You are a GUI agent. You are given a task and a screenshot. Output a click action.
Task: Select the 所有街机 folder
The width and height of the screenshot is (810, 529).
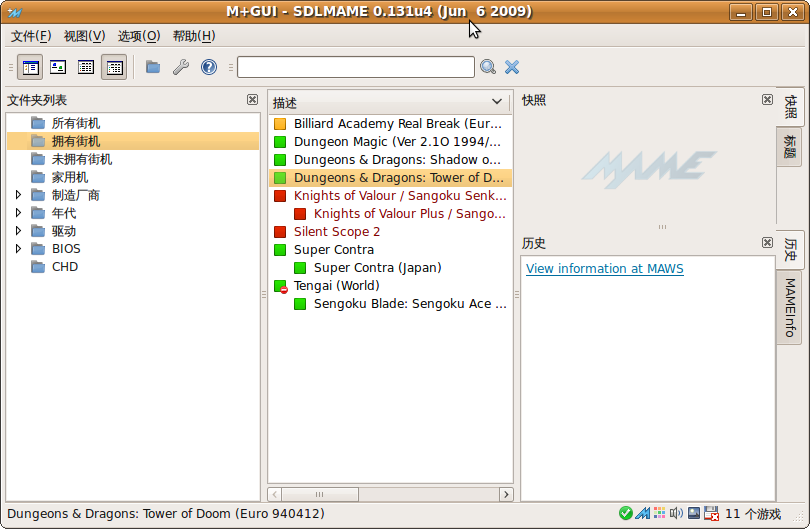click(x=133, y=123)
